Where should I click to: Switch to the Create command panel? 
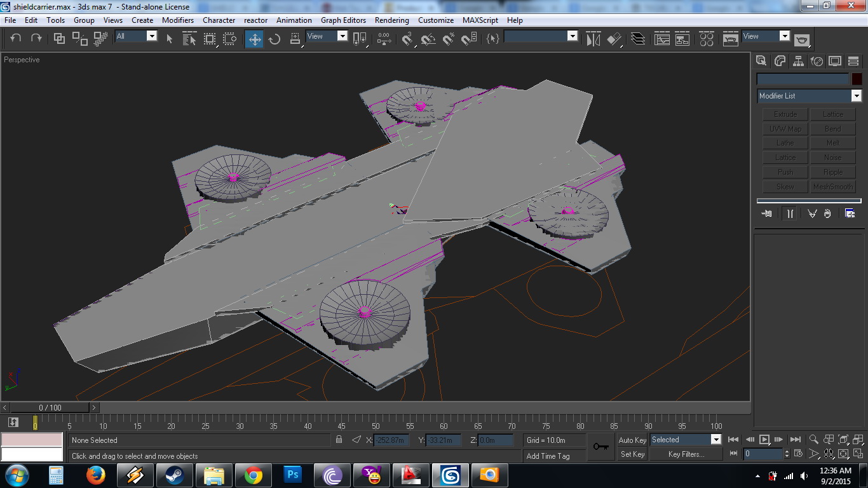(x=761, y=61)
